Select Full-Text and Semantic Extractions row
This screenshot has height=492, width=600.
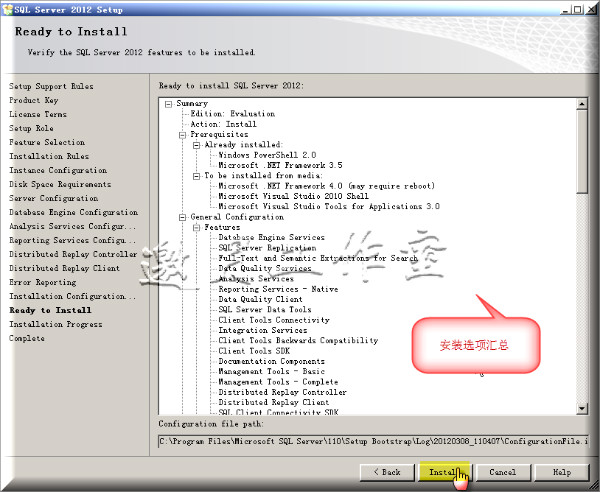click(x=318, y=259)
